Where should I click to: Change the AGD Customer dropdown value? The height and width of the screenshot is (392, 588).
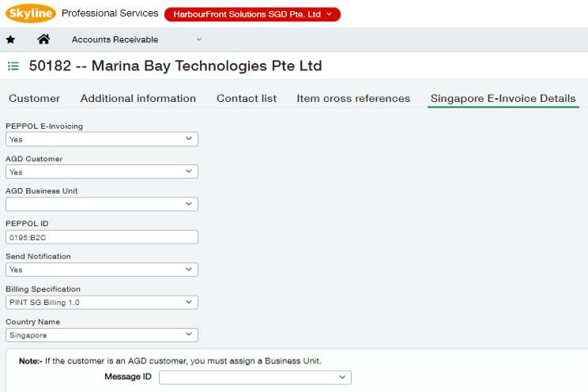[101, 171]
